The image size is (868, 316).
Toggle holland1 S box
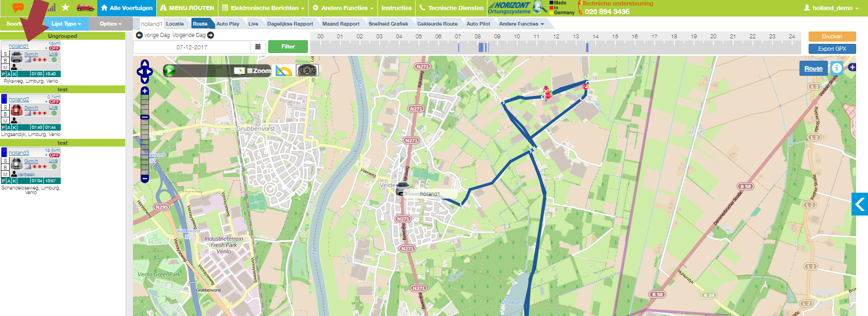click(x=5, y=54)
